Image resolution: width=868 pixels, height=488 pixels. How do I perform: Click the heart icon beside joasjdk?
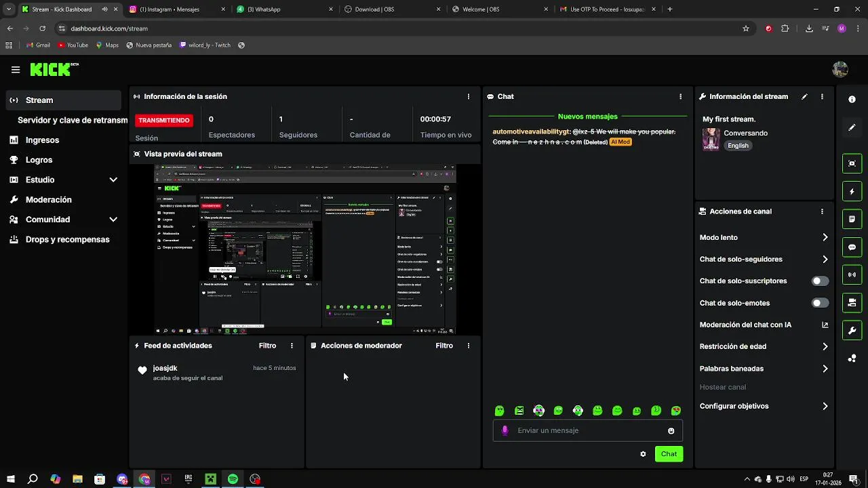[142, 370]
